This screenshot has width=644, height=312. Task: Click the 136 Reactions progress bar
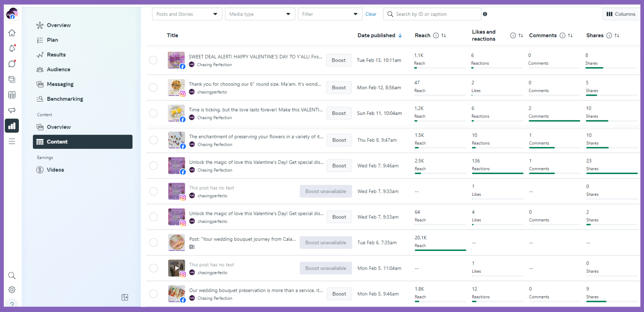click(498, 173)
